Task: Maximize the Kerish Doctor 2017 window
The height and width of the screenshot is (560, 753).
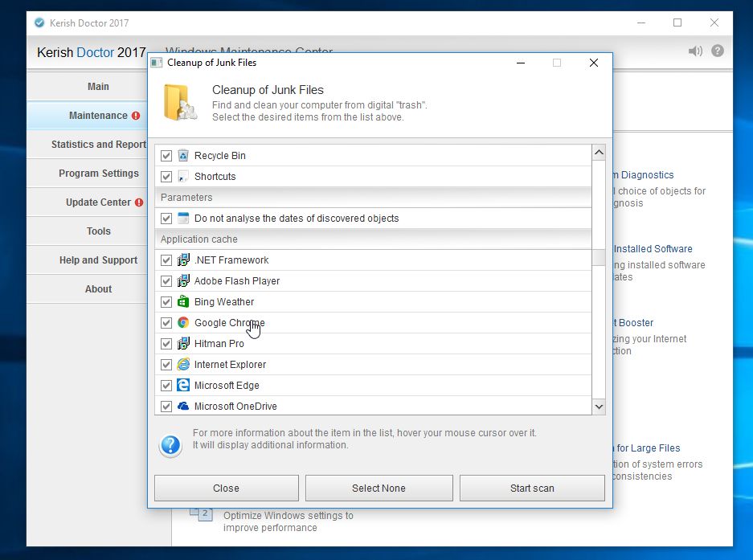Action: (x=677, y=22)
